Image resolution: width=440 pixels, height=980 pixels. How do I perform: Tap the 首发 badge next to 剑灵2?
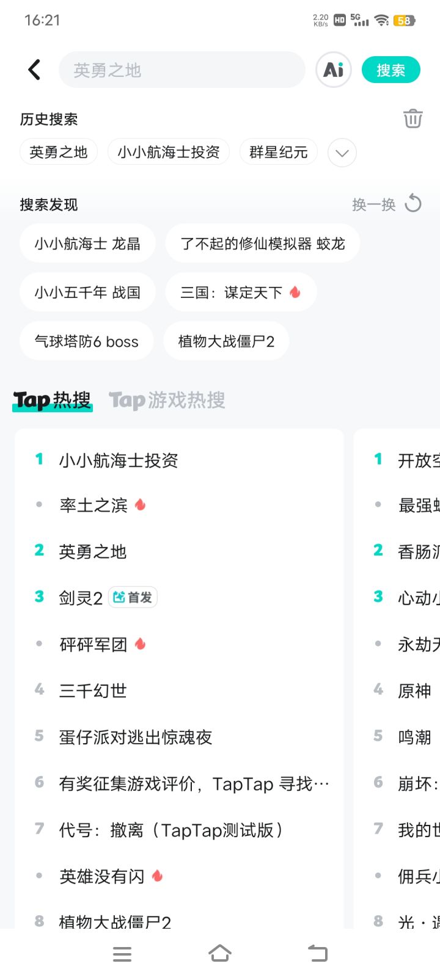pyautogui.click(x=133, y=597)
